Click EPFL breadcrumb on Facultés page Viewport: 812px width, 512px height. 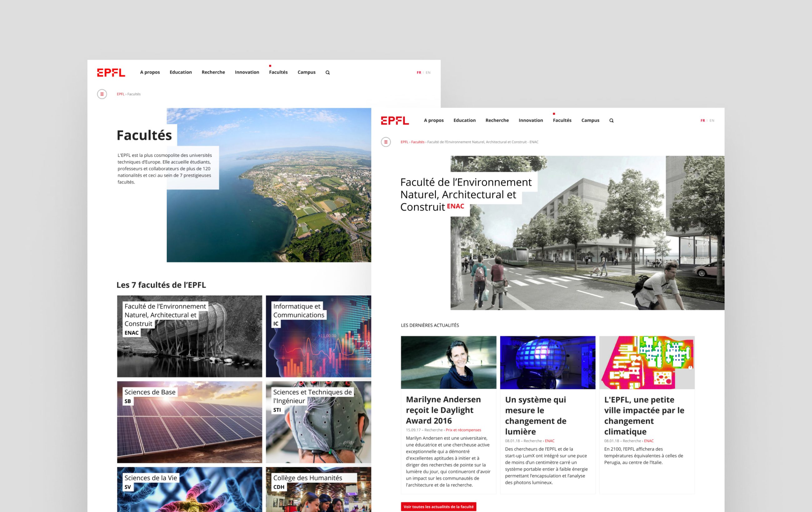point(120,94)
